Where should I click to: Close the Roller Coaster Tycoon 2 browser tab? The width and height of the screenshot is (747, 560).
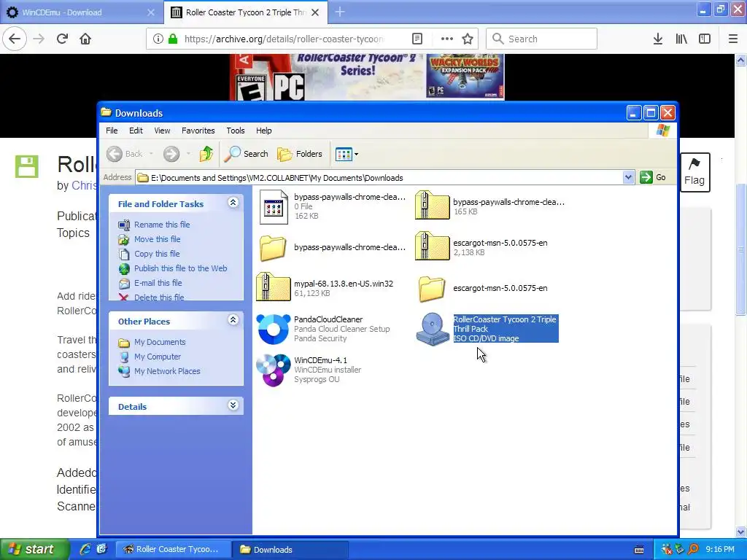[315, 12]
